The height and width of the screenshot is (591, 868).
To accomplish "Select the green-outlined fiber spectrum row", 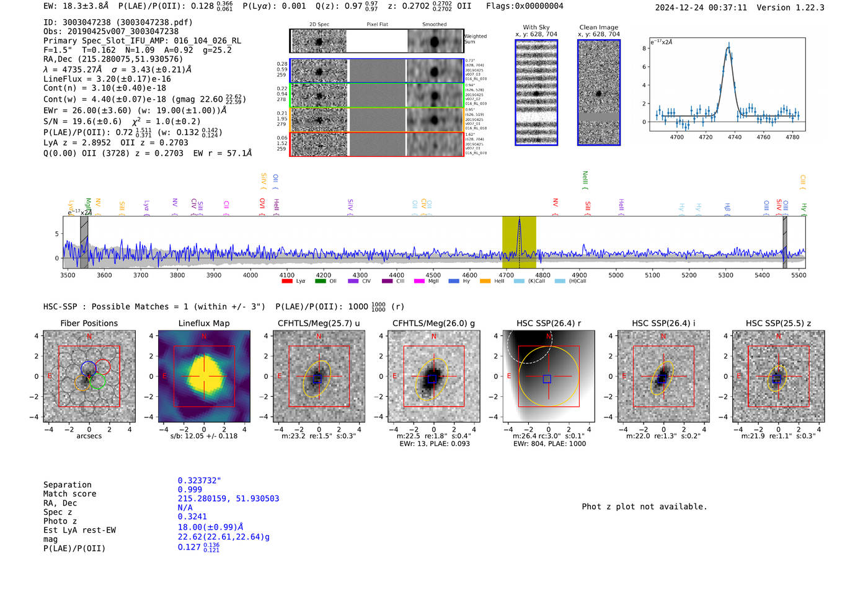I will pyautogui.click(x=377, y=96).
